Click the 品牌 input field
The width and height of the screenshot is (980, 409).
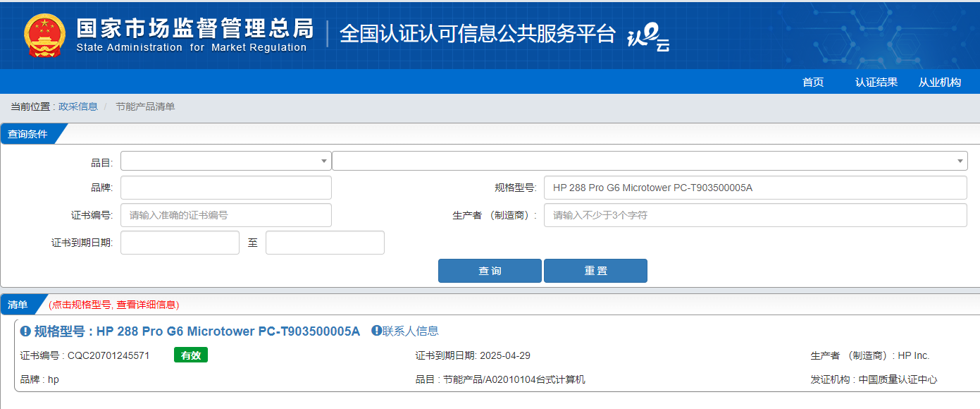(x=226, y=188)
